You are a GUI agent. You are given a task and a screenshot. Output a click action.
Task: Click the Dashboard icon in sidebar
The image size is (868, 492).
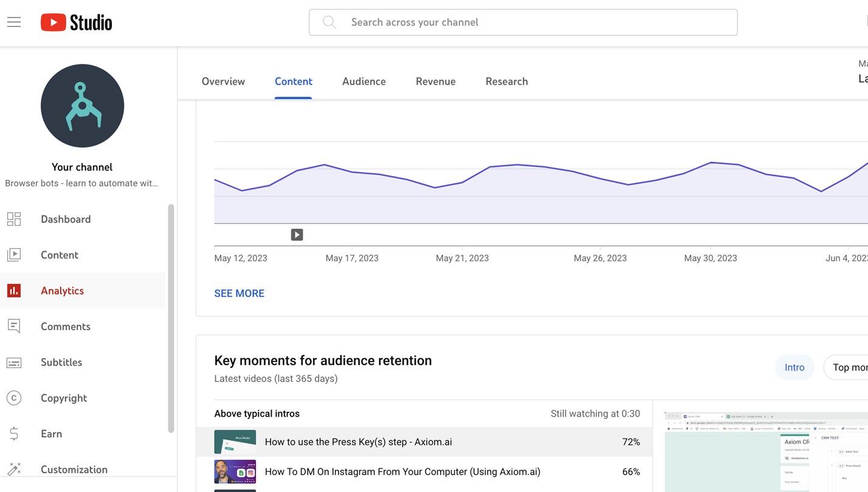(x=14, y=219)
